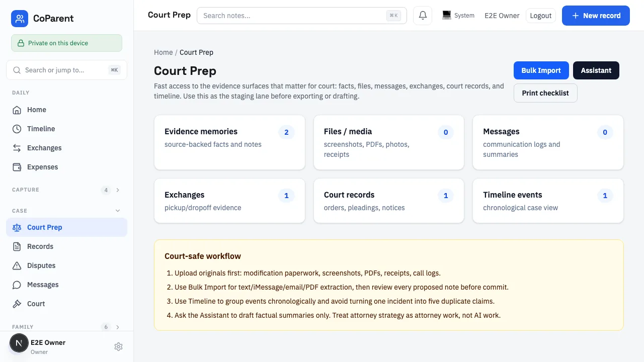Click the magnifier icon in sidebar search
This screenshot has width=644, height=362.
(17, 70)
